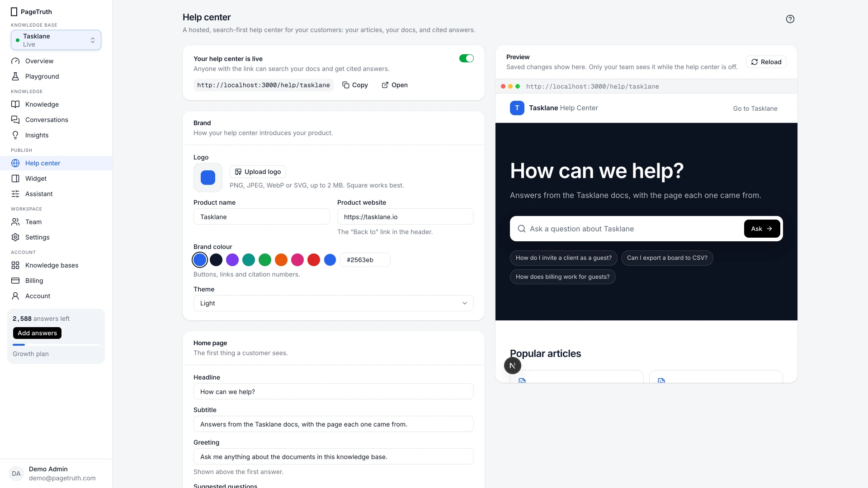This screenshot has height=488, width=868.
Task: Click Add answers button
Action: pos(37,333)
